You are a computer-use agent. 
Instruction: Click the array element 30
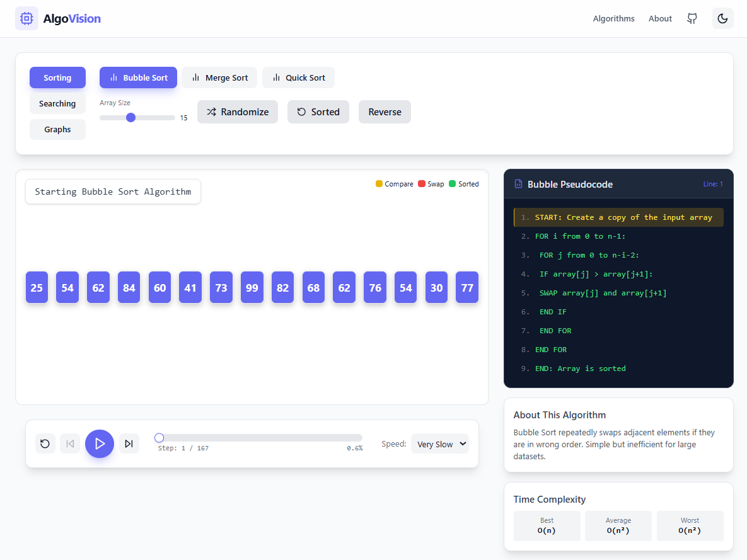click(x=436, y=288)
